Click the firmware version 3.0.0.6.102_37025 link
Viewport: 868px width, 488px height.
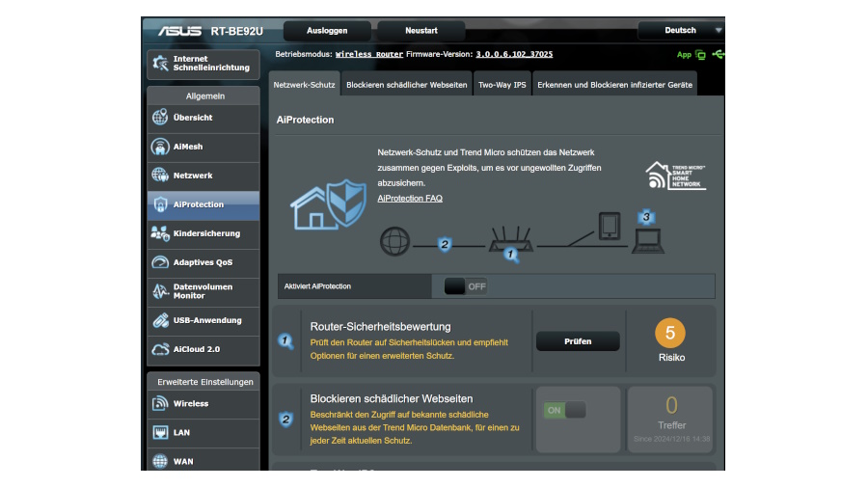tap(514, 54)
